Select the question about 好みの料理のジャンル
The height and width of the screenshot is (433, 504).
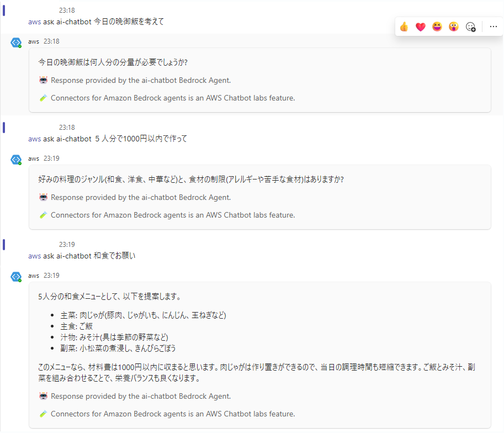coord(191,179)
